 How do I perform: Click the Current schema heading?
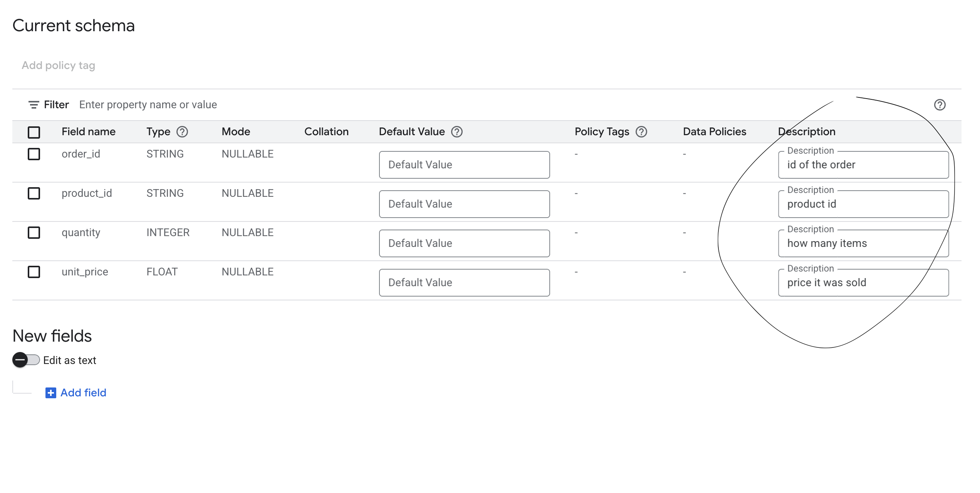[74, 26]
